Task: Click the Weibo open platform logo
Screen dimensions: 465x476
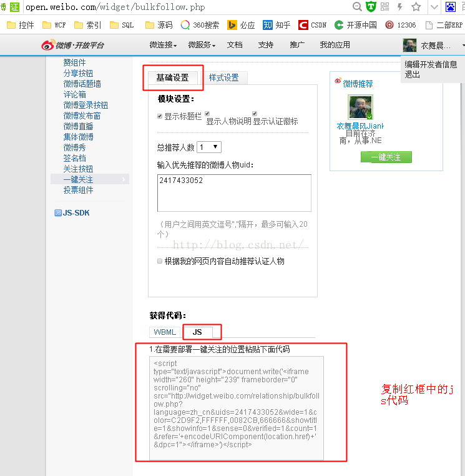Action: coord(73,45)
